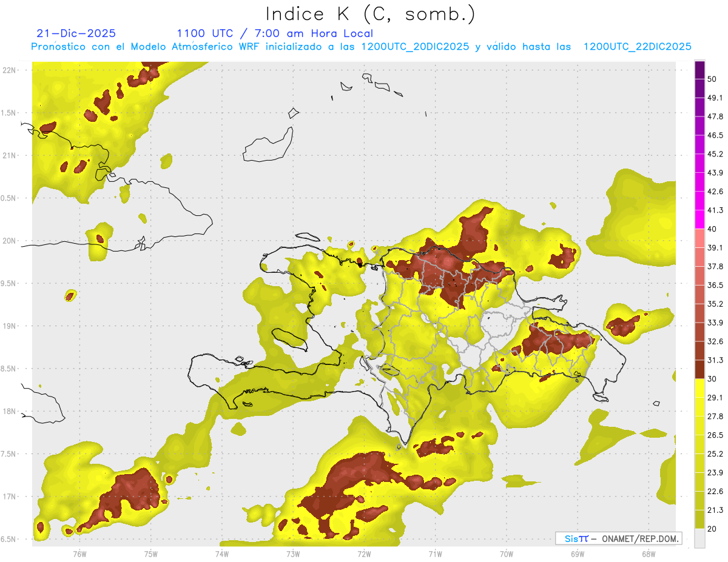Click the '69W' longitude label

[578, 554]
